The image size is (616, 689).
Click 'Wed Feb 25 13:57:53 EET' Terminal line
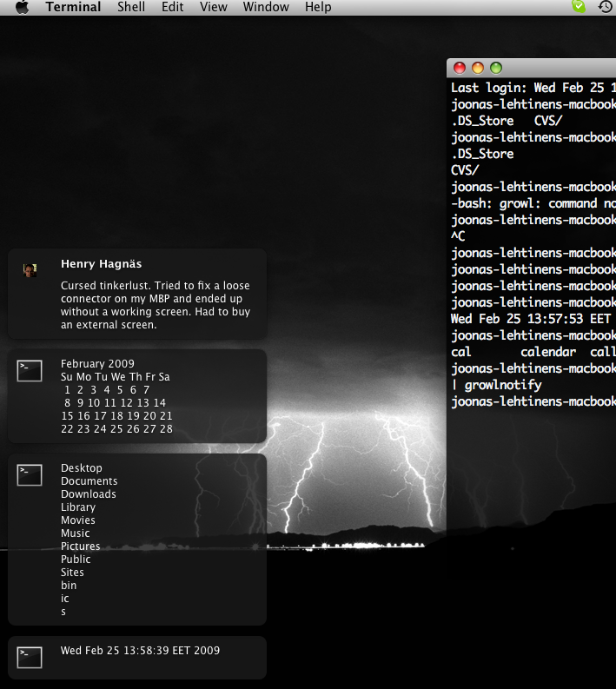[531, 319]
